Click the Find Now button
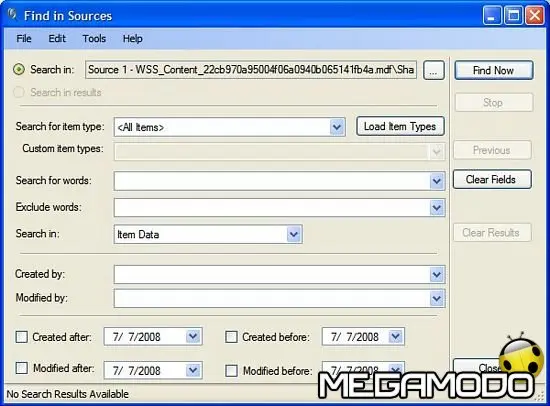 click(x=494, y=70)
